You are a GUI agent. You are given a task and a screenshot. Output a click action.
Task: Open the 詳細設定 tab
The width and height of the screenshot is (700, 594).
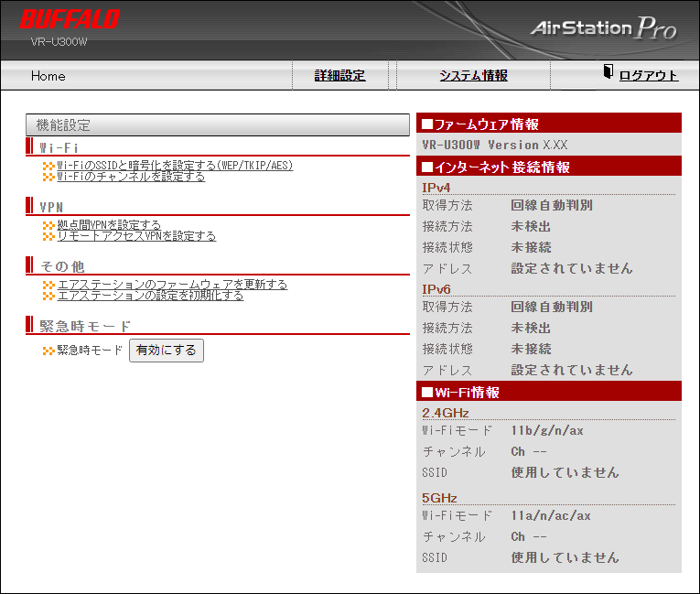click(339, 76)
